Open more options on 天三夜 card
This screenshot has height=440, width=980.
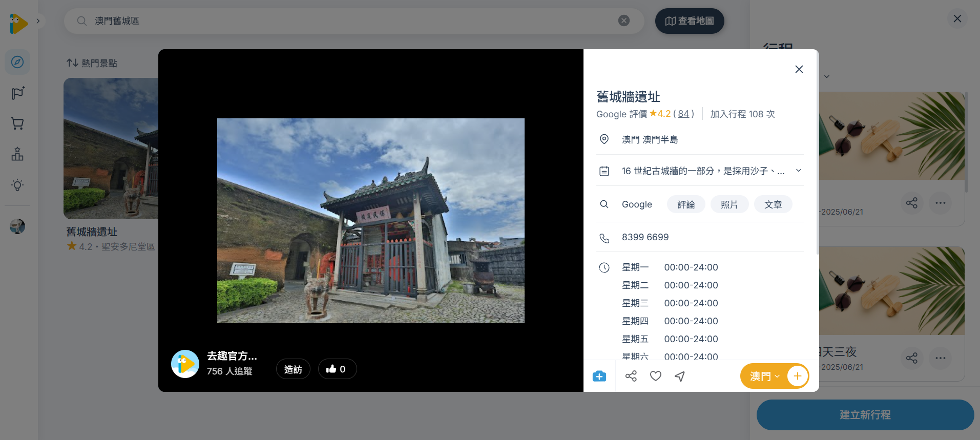click(x=941, y=358)
